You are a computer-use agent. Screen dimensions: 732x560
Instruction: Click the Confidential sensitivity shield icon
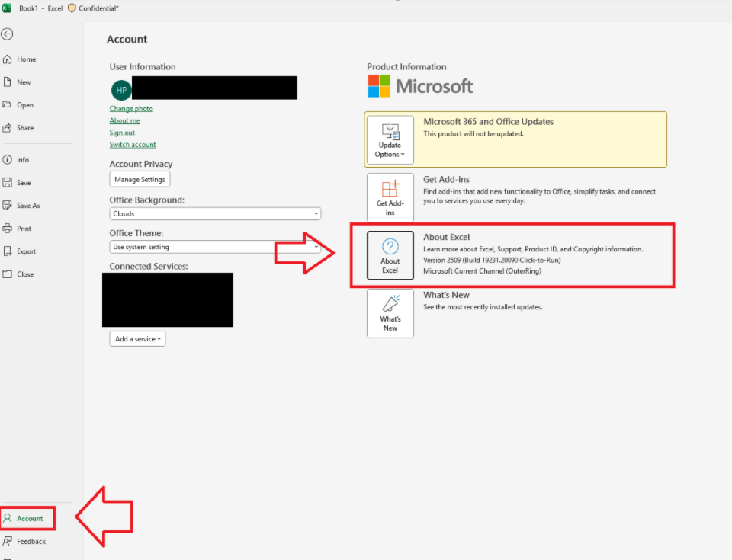coord(72,8)
